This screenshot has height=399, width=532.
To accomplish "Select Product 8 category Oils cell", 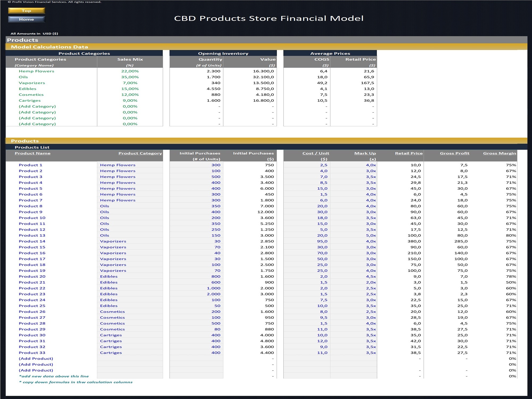I will click(x=130, y=206).
